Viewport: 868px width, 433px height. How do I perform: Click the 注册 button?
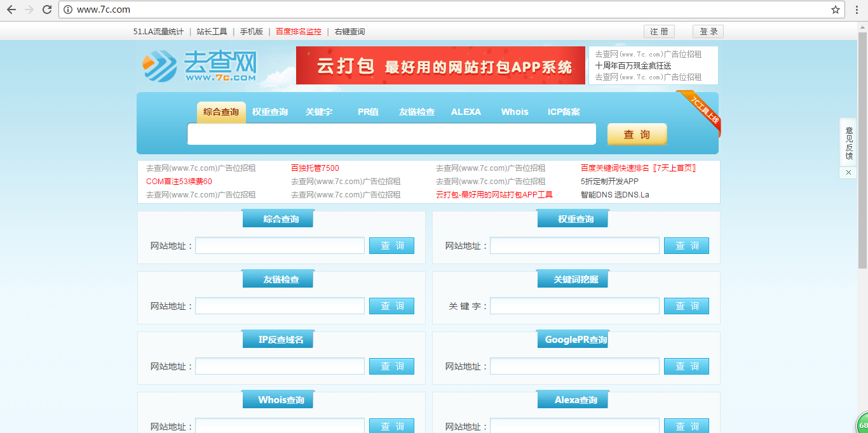(x=659, y=32)
